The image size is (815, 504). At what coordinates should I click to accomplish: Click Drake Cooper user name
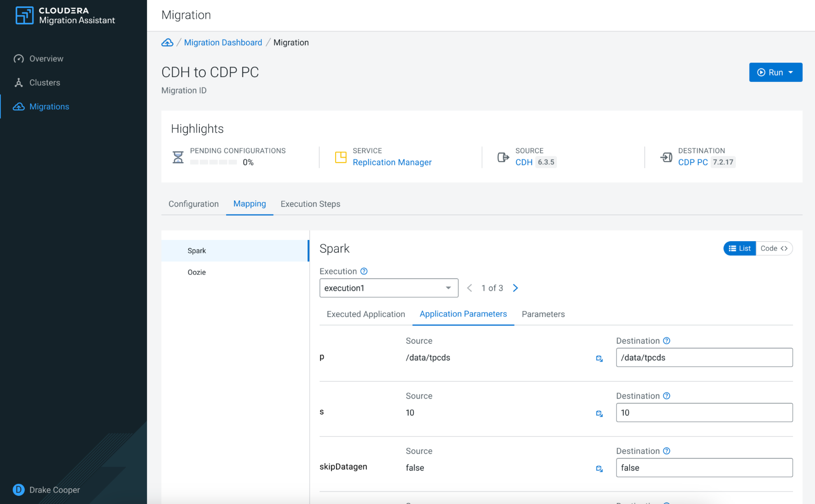tap(55, 490)
